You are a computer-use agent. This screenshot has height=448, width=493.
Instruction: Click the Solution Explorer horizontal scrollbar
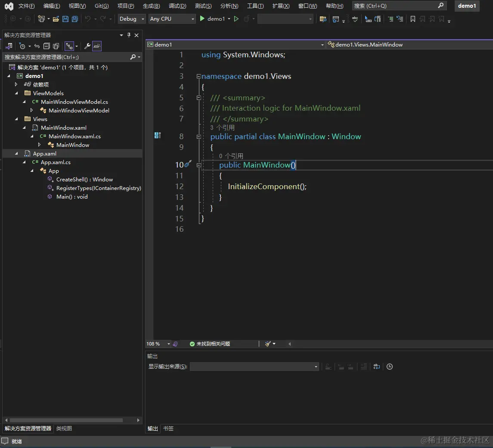[x=67, y=420]
